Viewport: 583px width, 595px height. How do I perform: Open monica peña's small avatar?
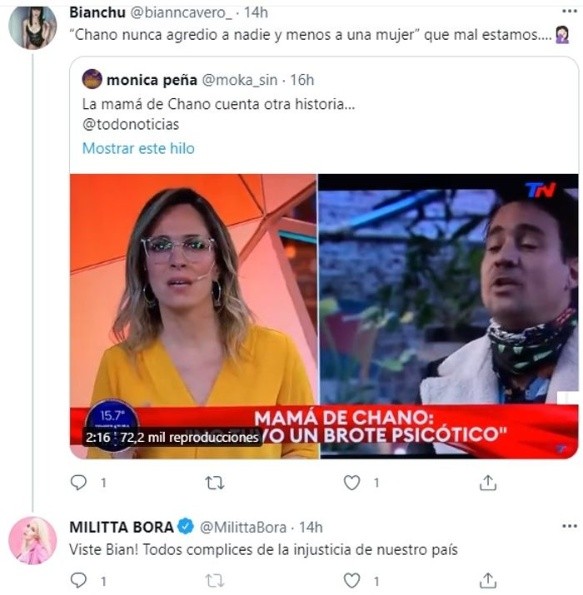[92, 79]
